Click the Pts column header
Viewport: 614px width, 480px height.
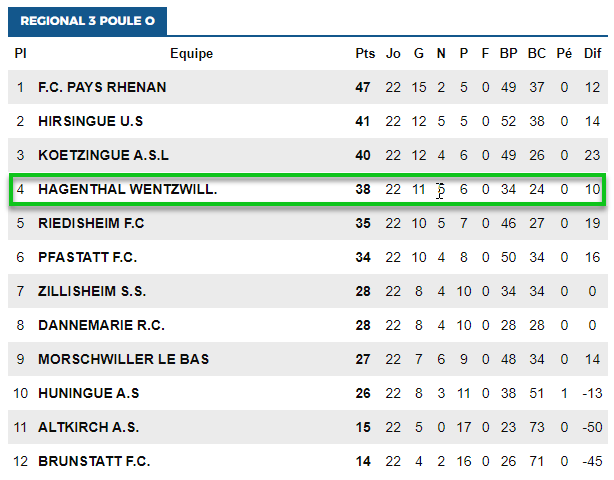click(364, 54)
